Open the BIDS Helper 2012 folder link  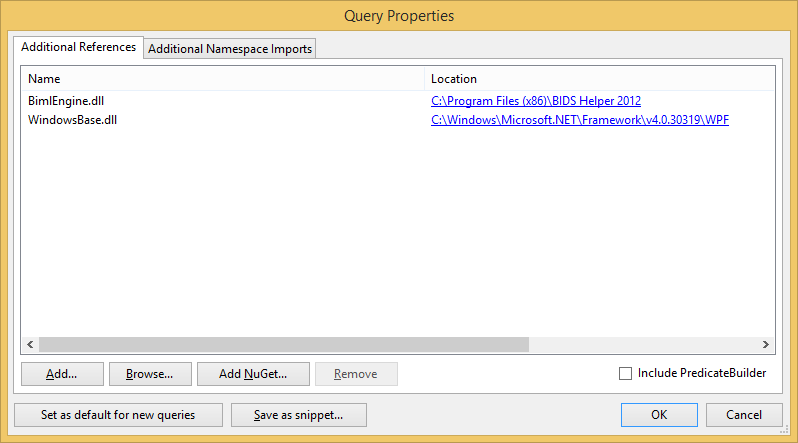[535, 101]
